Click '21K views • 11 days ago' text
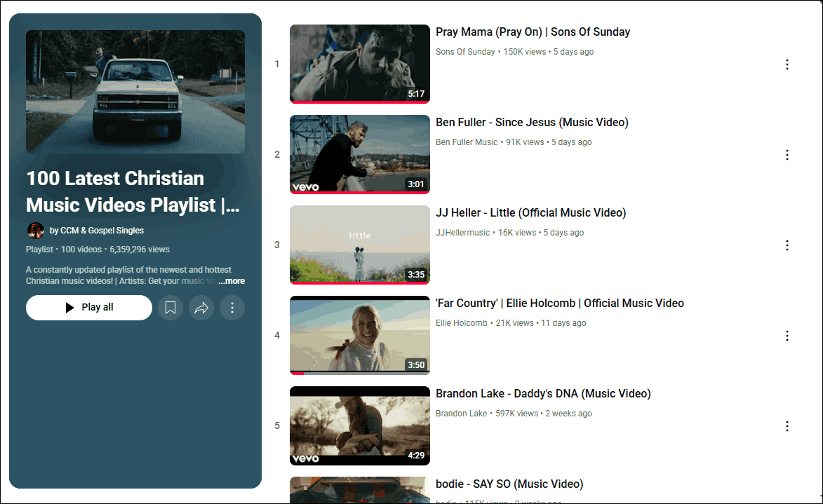Image resolution: width=823 pixels, height=504 pixels. pyautogui.click(x=541, y=323)
